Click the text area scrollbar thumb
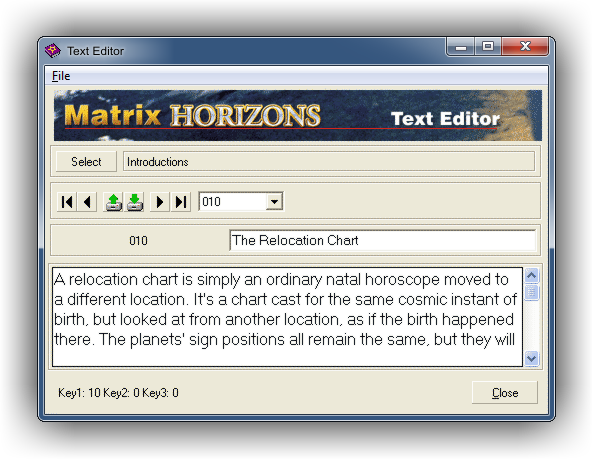This screenshot has height=459, width=592. 532,293
